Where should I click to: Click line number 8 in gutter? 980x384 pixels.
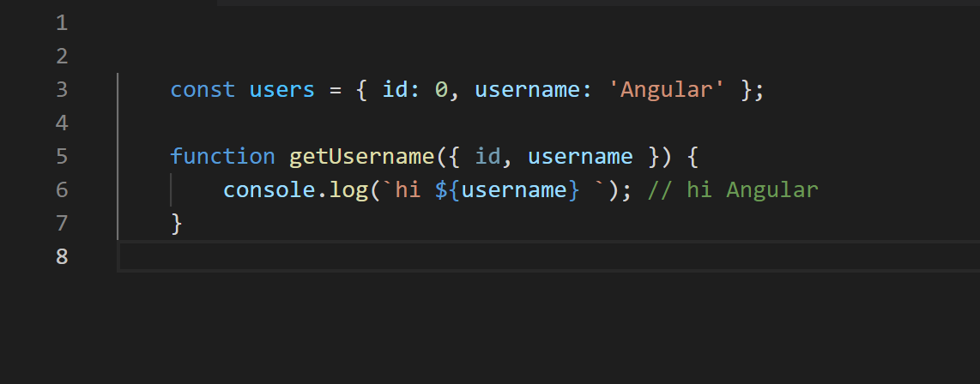61,256
